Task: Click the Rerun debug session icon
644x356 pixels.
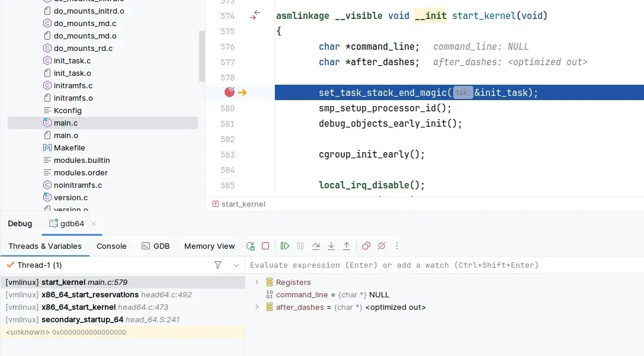Action: (x=250, y=246)
